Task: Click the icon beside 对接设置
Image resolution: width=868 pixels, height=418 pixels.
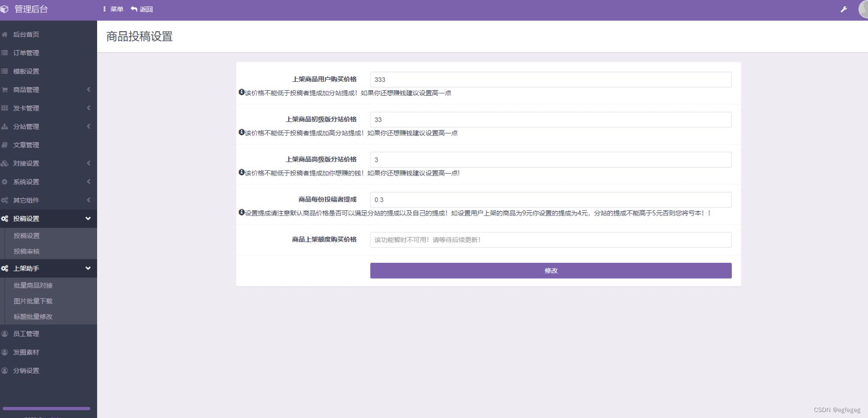Action: (4, 163)
